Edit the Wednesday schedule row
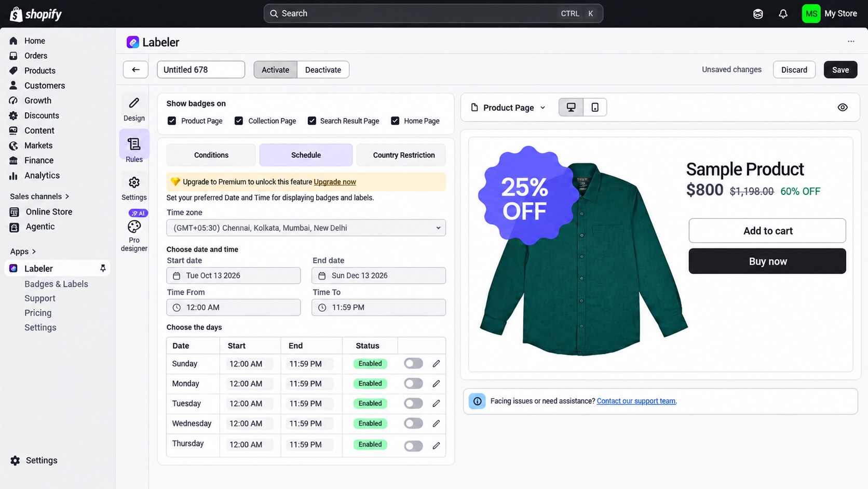Screen dimensions: 868x489 coord(436,424)
